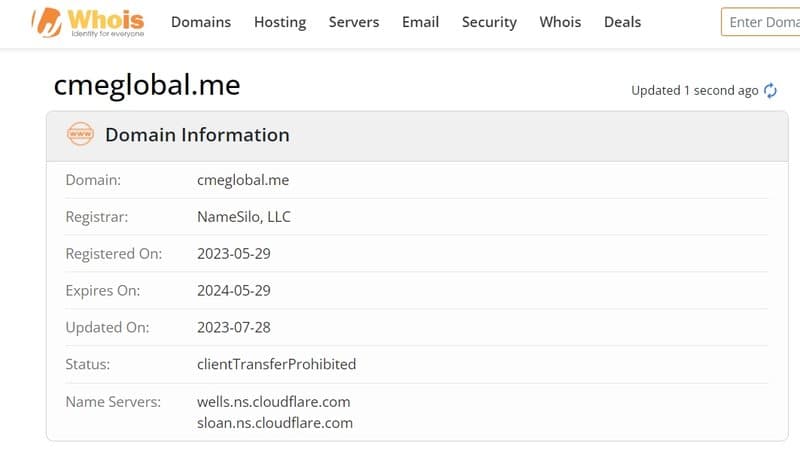800x452 pixels.
Task: Focus the Enter Domain search field
Action: [760, 22]
